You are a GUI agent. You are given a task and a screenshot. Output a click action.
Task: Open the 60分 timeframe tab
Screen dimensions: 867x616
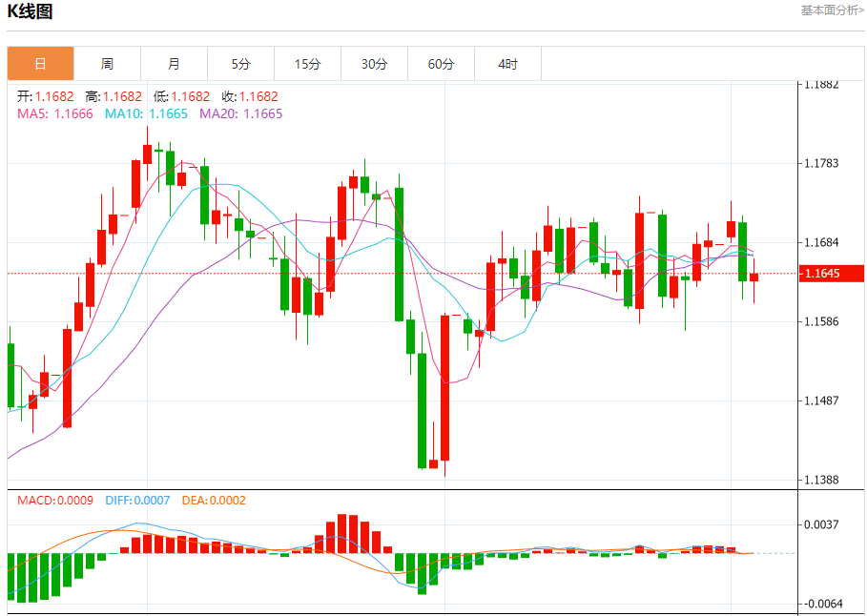pyautogui.click(x=442, y=64)
